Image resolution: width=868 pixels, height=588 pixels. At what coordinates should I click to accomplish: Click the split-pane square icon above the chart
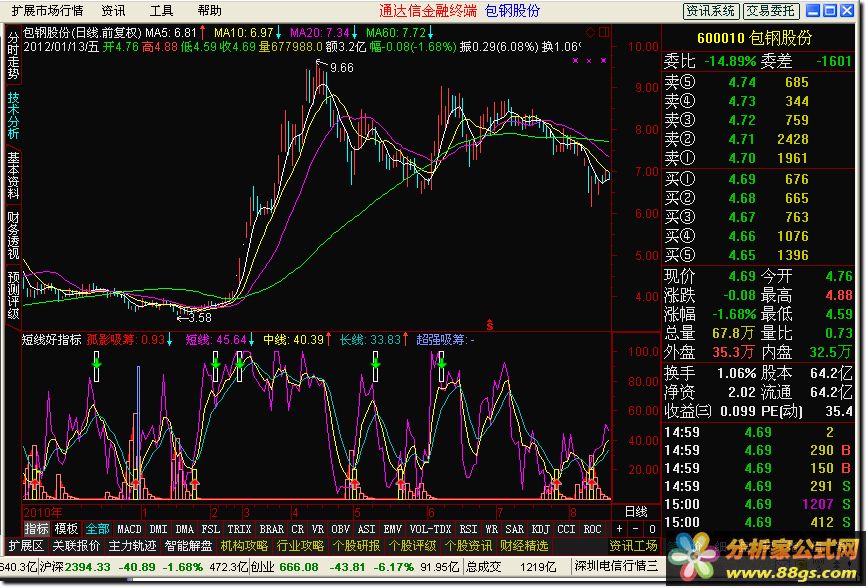pos(603,32)
